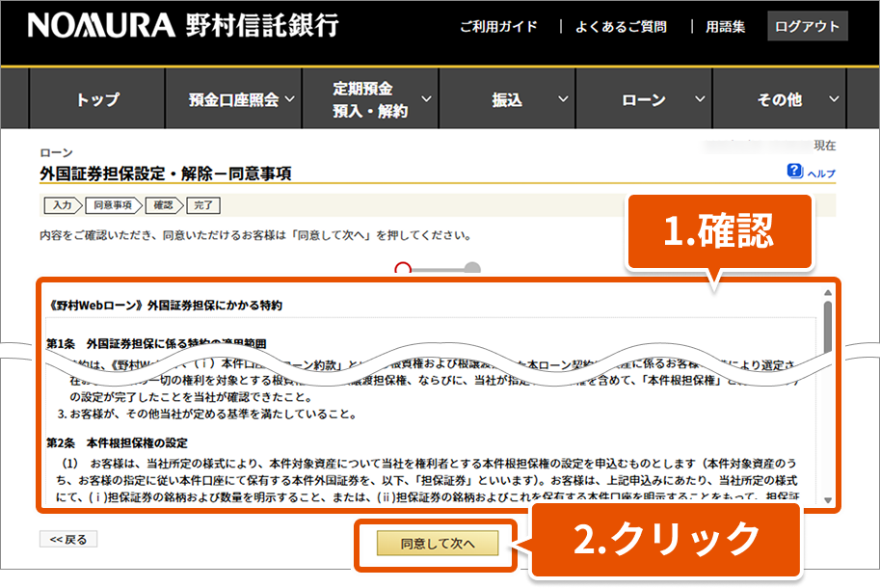Click the scrollbar up arrow in terms box
Screen dimensions: 880x588
(827, 292)
